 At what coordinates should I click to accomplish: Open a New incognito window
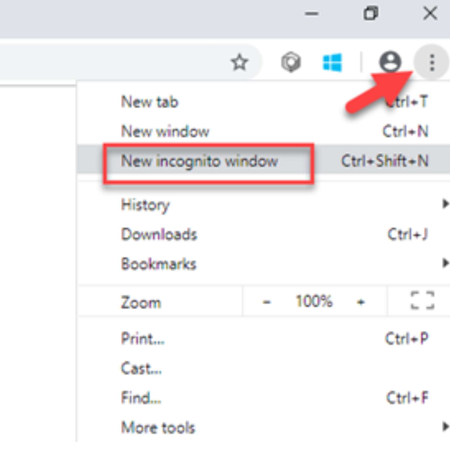199,161
